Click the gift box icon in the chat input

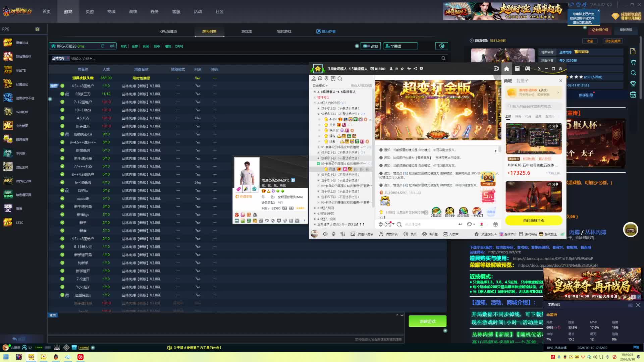coord(495,224)
